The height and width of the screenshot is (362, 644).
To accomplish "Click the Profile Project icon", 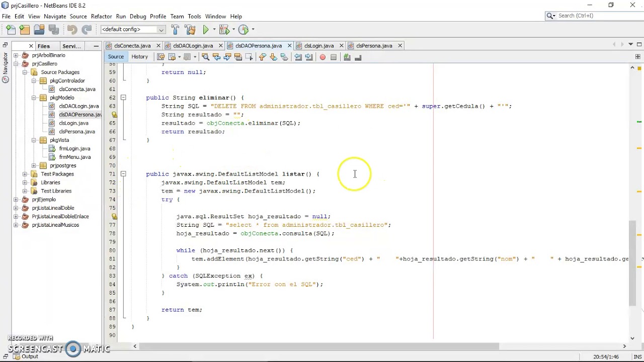I will pyautogui.click(x=244, y=30).
